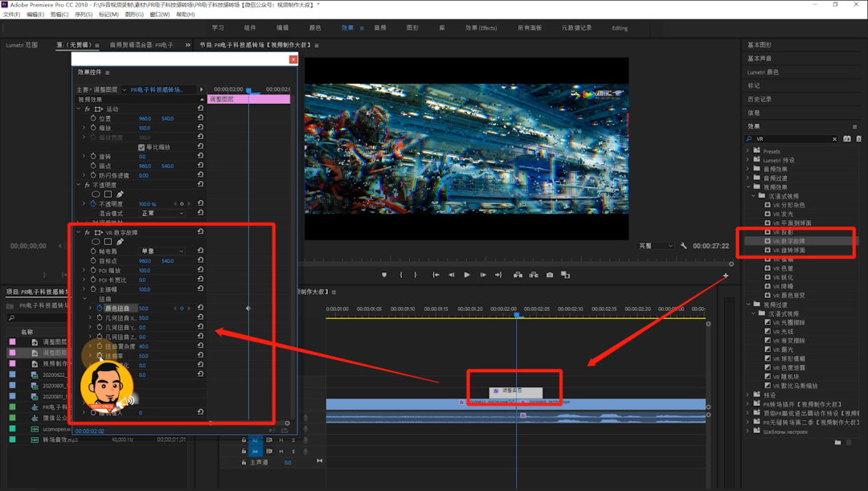Create rectangle mask under 不透明度

click(108, 194)
